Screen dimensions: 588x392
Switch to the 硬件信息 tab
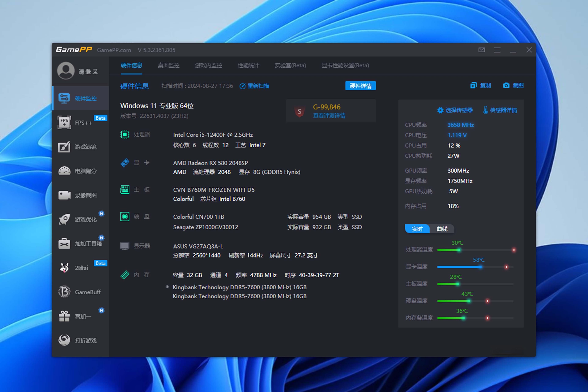132,66
